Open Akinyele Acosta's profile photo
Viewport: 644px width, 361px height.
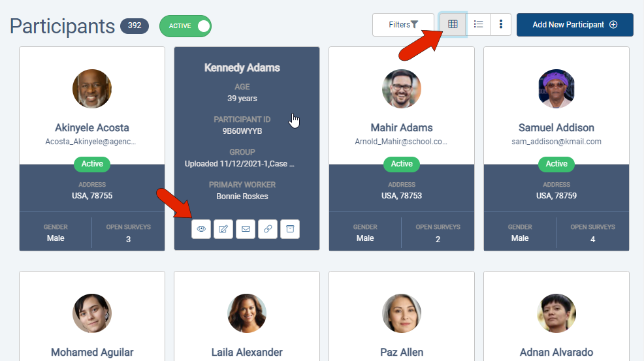92,89
